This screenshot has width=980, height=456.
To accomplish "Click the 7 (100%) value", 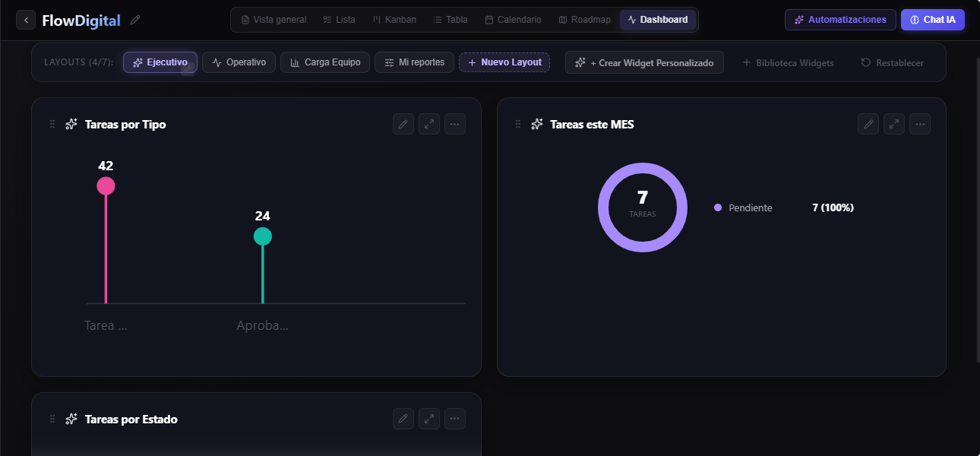I will (833, 207).
